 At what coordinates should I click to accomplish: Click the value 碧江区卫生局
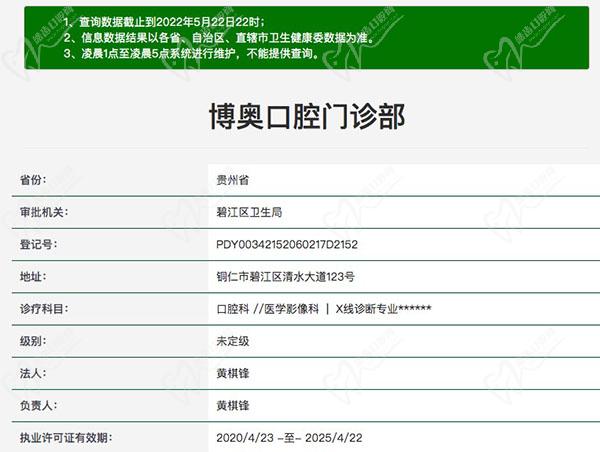pos(249,212)
